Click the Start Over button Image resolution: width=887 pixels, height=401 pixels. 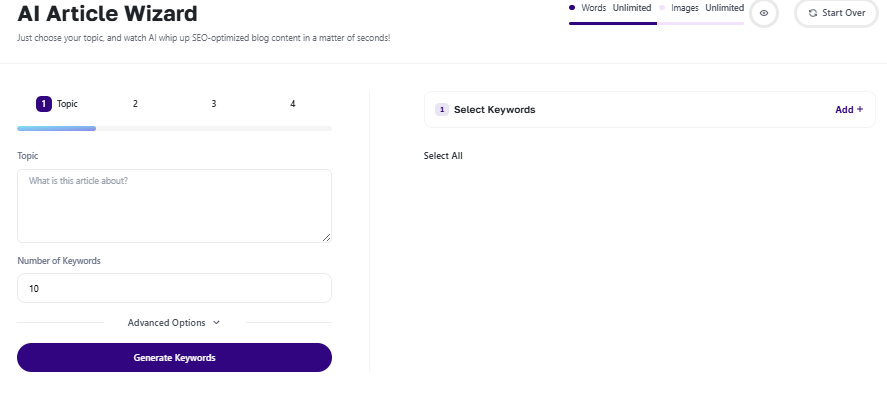click(x=837, y=13)
